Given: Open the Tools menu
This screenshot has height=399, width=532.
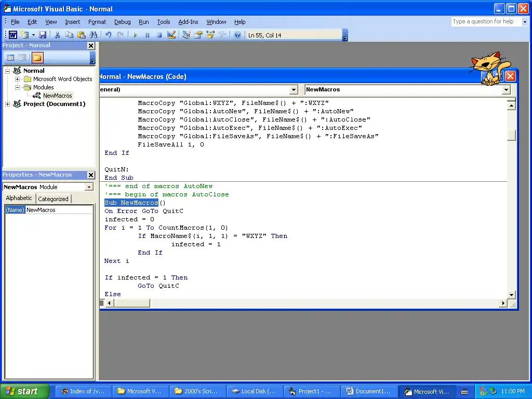Looking at the screenshot, I should 164,22.
